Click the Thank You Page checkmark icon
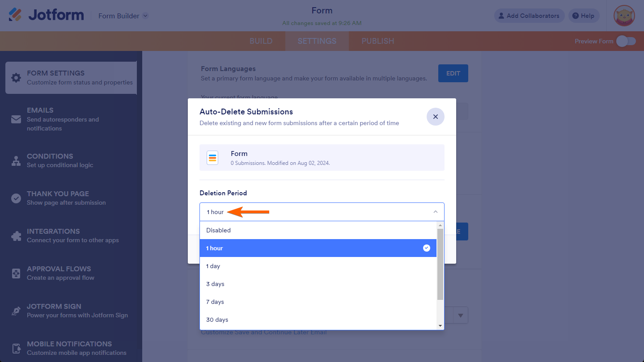Viewport: 644px width, 362px height. pyautogui.click(x=16, y=198)
